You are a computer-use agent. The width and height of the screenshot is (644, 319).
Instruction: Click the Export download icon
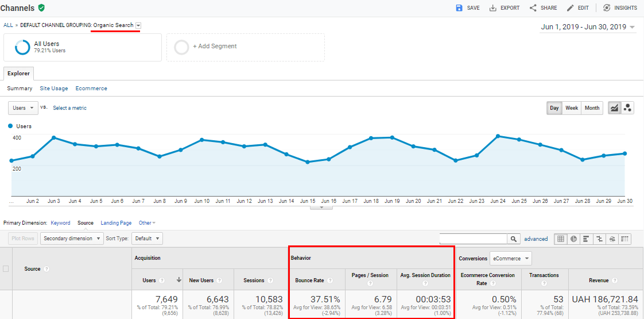tap(493, 8)
